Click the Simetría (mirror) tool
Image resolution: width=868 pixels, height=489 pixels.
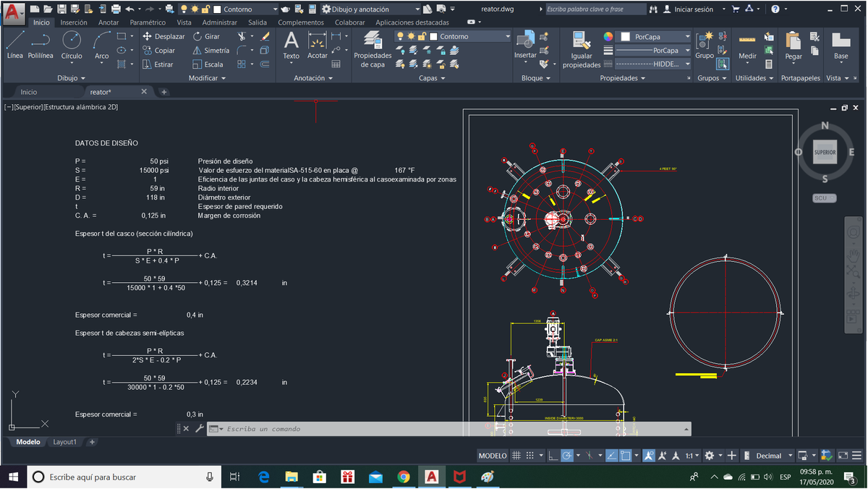[210, 51]
